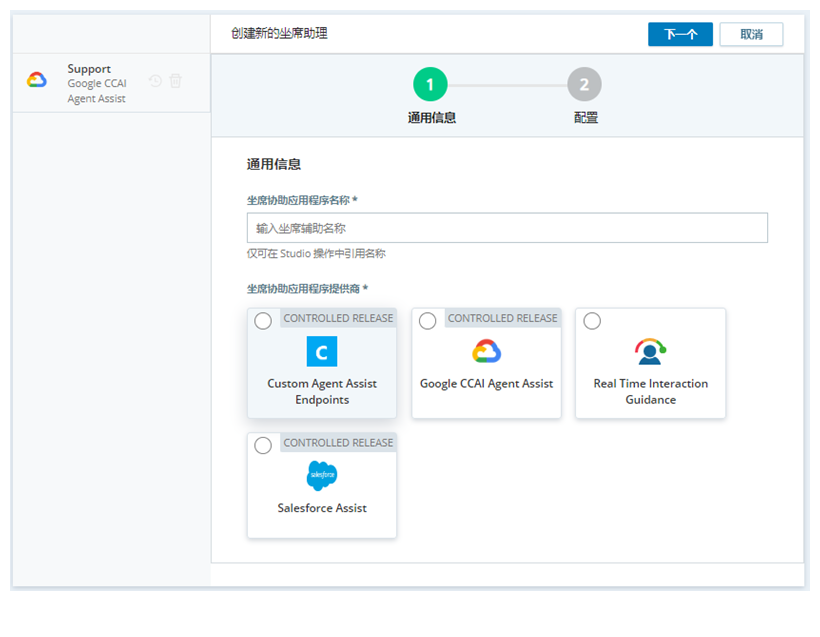Click the CONTROLLED RELEASE badge on Salesforce card
The image size is (820, 637).
[338, 442]
